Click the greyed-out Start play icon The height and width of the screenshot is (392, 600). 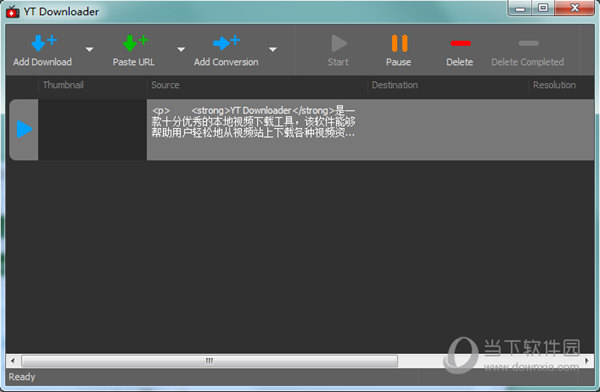click(339, 43)
